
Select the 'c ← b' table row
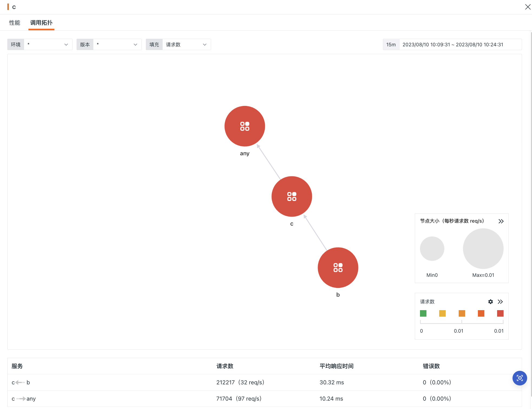(264, 382)
